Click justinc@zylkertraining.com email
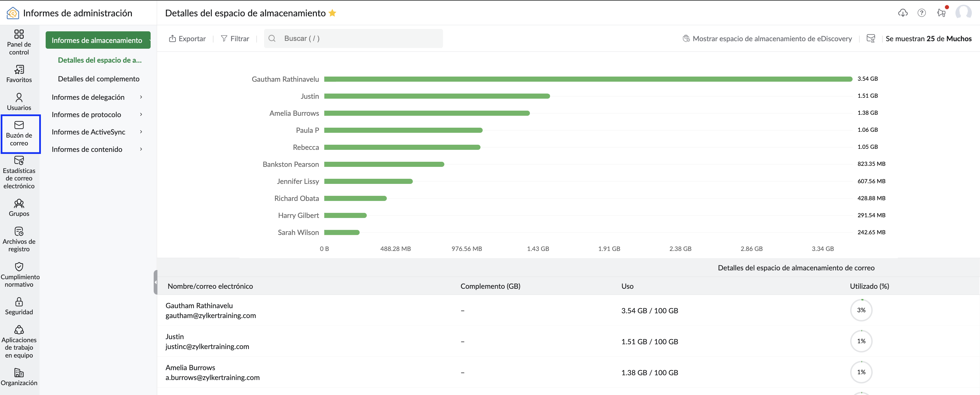Image resolution: width=980 pixels, height=395 pixels. (x=207, y=346)
